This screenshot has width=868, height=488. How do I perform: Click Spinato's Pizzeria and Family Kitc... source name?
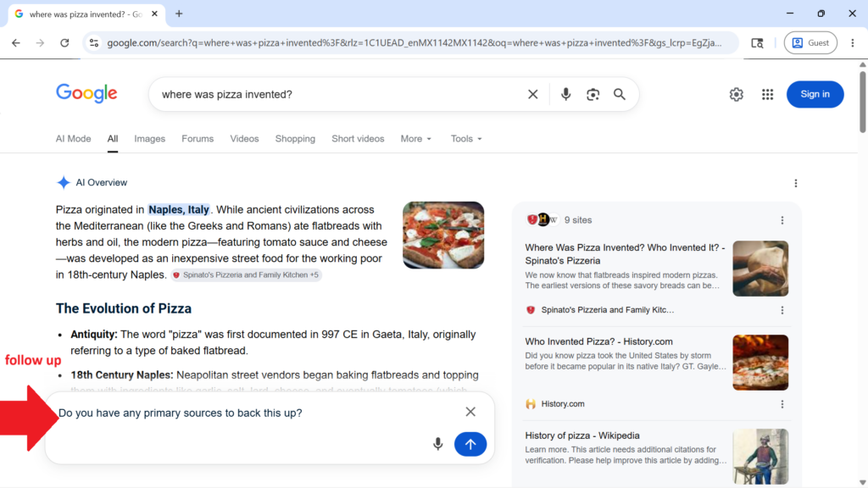click(607, 310)
